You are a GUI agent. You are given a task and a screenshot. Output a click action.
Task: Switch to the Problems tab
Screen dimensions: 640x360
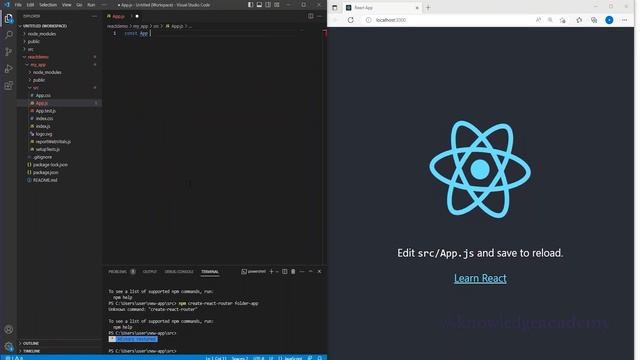click(118, 272)
